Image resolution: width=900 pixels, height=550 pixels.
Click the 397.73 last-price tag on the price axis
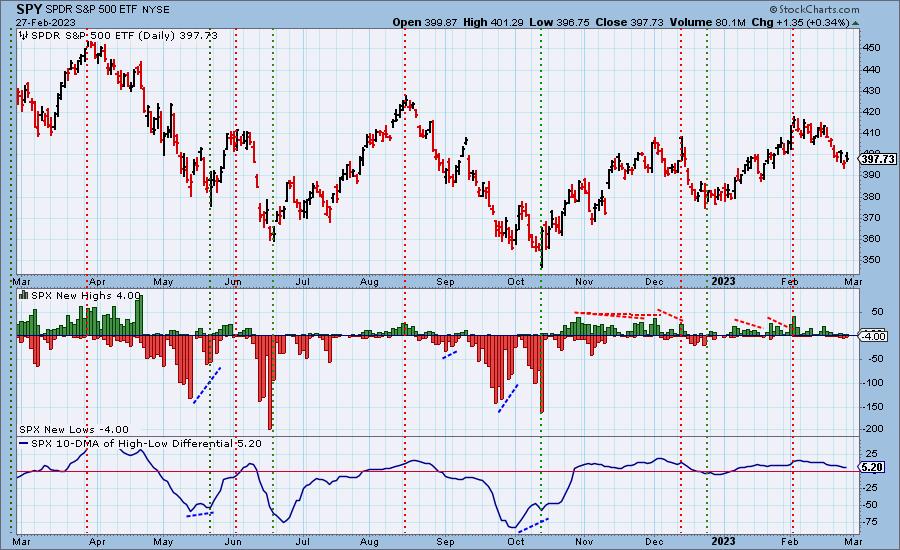coord(878,158)
